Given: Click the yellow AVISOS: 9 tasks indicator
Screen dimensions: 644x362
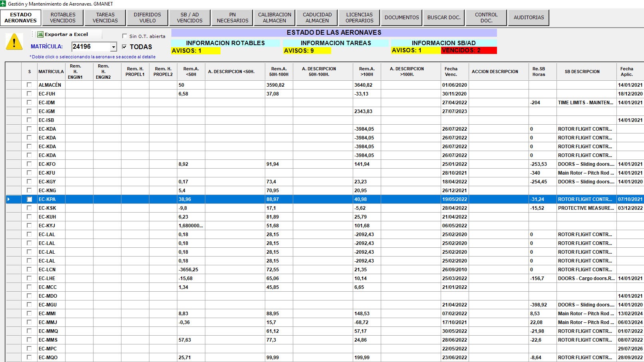Looking at the screenshot, I should click(x=307, y=51).
